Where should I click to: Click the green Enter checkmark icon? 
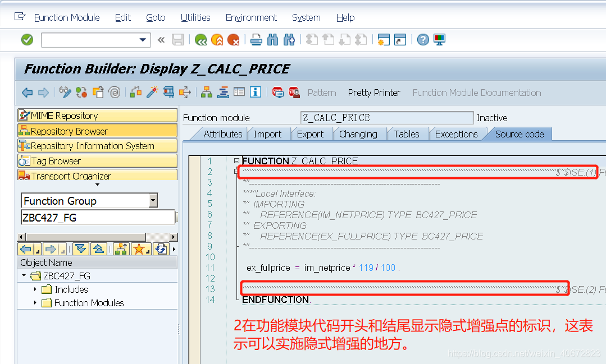pos(27,39)
